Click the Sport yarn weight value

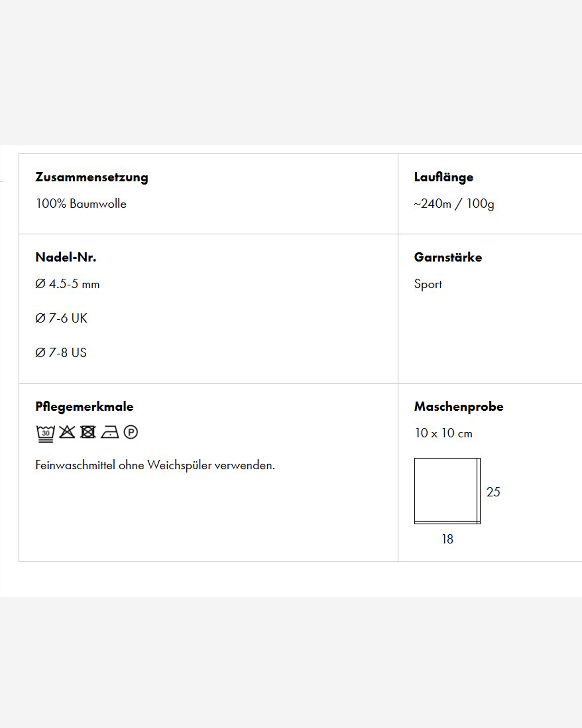click(x=428, y=284)
